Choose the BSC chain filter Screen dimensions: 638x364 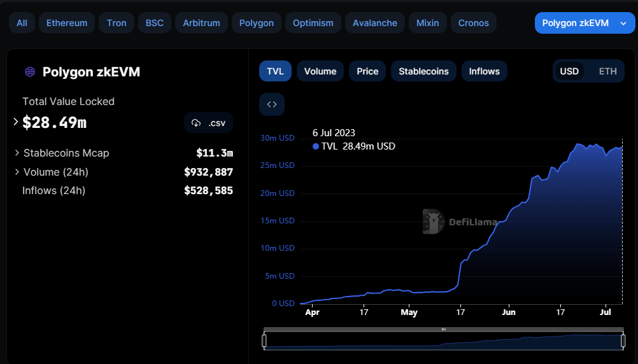(155, 23)
